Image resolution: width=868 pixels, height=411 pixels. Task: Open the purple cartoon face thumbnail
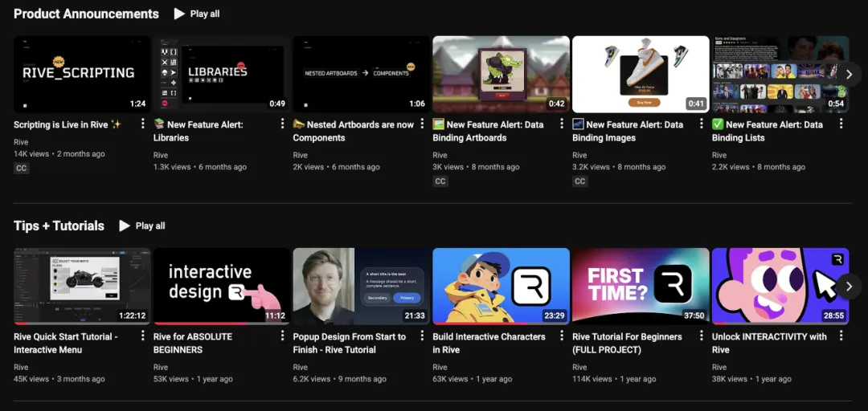tap(780, 286)
